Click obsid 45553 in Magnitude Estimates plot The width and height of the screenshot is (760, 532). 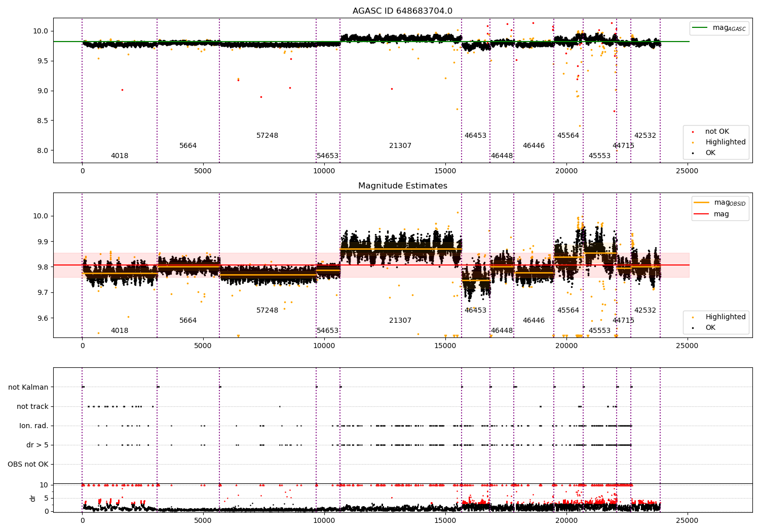point(599,331)
